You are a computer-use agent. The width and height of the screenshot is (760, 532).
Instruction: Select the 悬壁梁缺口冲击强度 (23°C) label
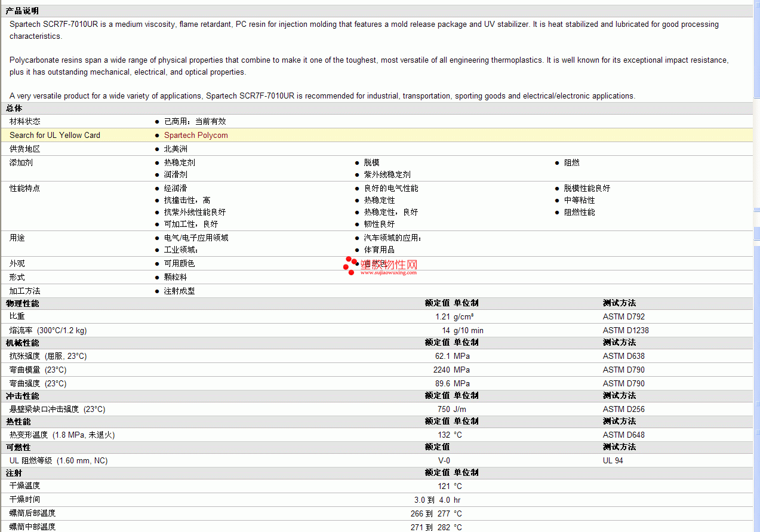(x=57, y=409)
